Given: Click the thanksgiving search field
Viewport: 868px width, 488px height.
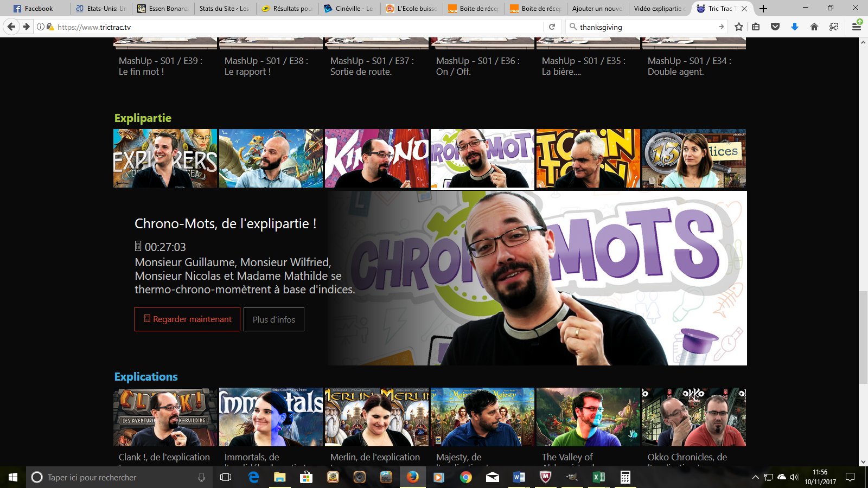Looking at the screenshot, I should click(646, 27).
